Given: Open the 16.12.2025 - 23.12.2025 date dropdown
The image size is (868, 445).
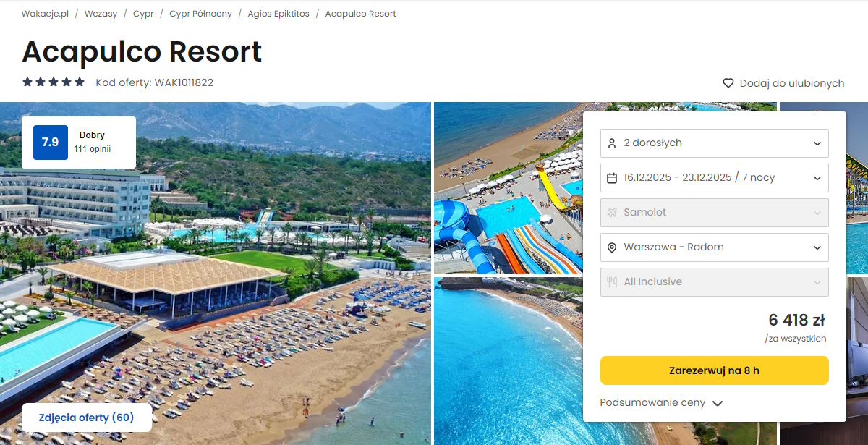Looking at the screenshot, I should [x=715, y=178].
